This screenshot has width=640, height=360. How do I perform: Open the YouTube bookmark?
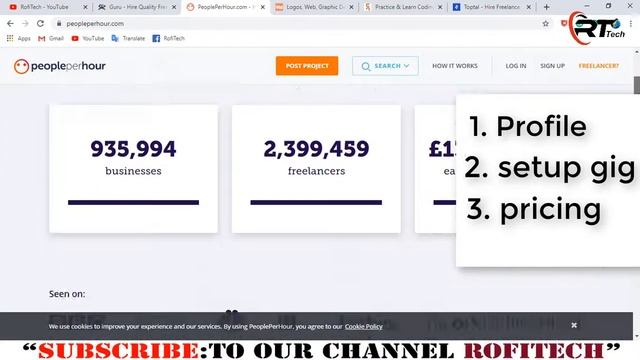[x=88, y=38]
